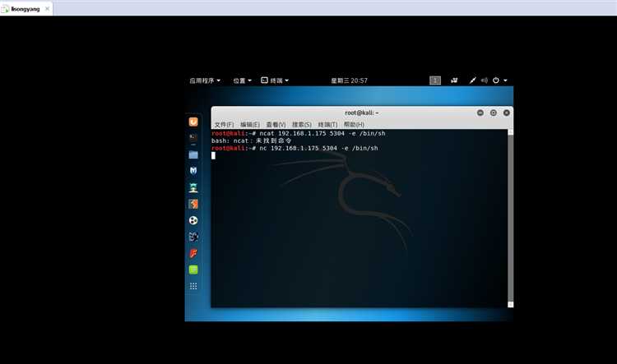The image size is (617, 364).
Task: Open the Terminal icon in the dock
Action: tap(193, 138)
